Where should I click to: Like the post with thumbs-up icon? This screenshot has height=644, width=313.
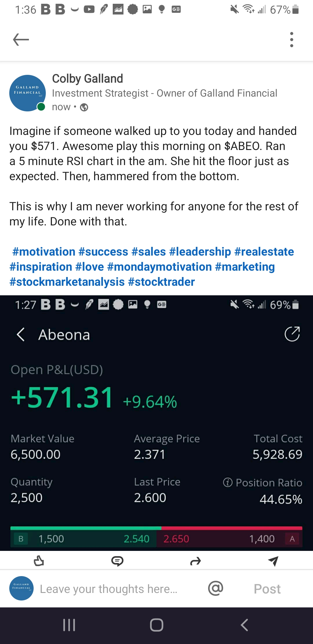click(39, 561)
